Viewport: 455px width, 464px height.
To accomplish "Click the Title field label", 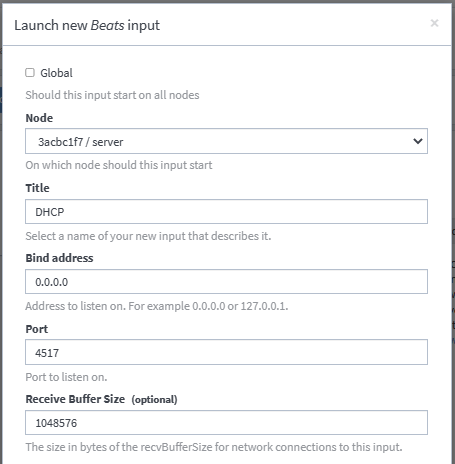I will click(x=37, y=188).
